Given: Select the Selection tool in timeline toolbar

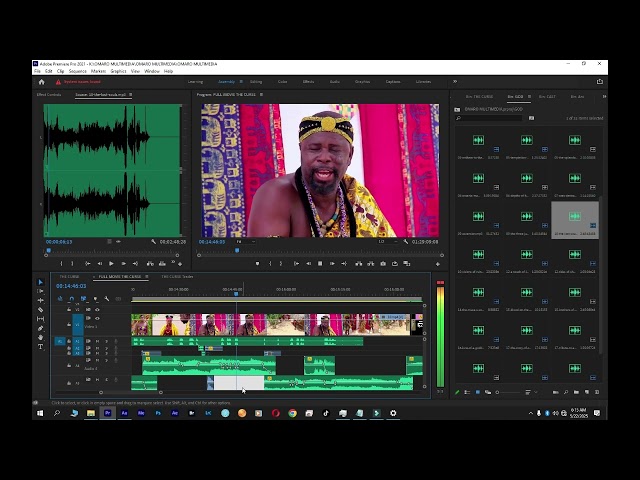Looking at the screenshot, I should tap(40, 282).
